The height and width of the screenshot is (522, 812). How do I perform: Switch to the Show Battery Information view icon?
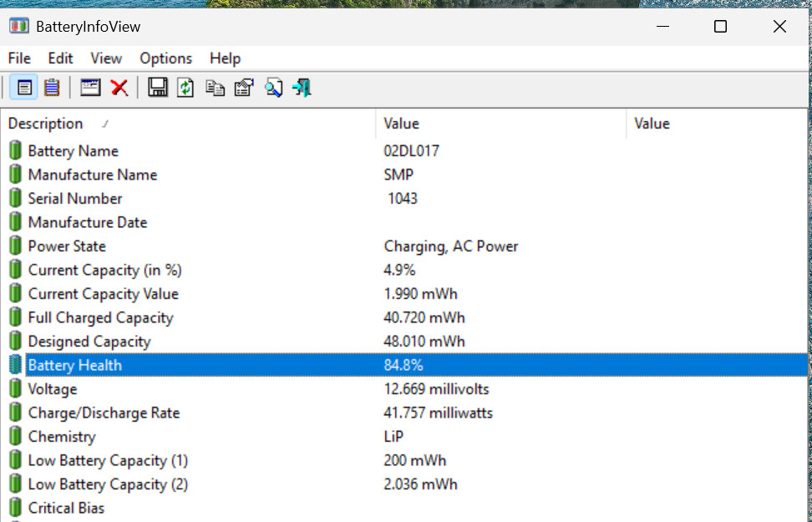(24, 87)
